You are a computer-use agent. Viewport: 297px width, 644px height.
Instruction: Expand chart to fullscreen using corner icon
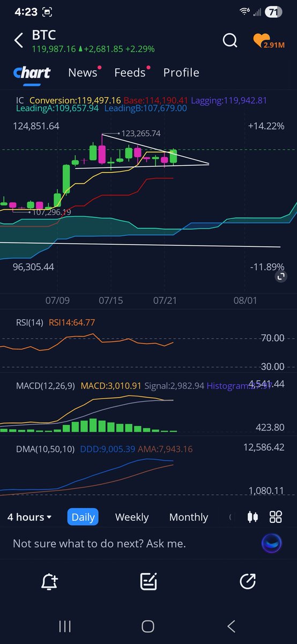coord(280,276)
